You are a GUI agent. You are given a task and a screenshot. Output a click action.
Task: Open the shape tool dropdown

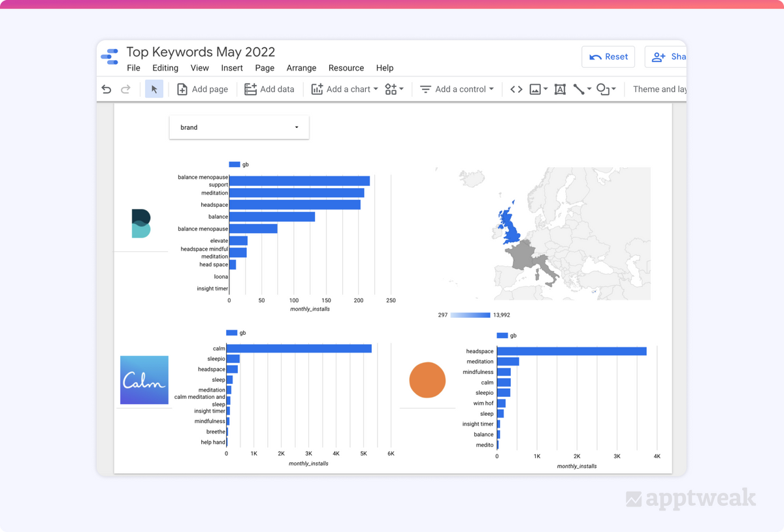pos(606,89)
